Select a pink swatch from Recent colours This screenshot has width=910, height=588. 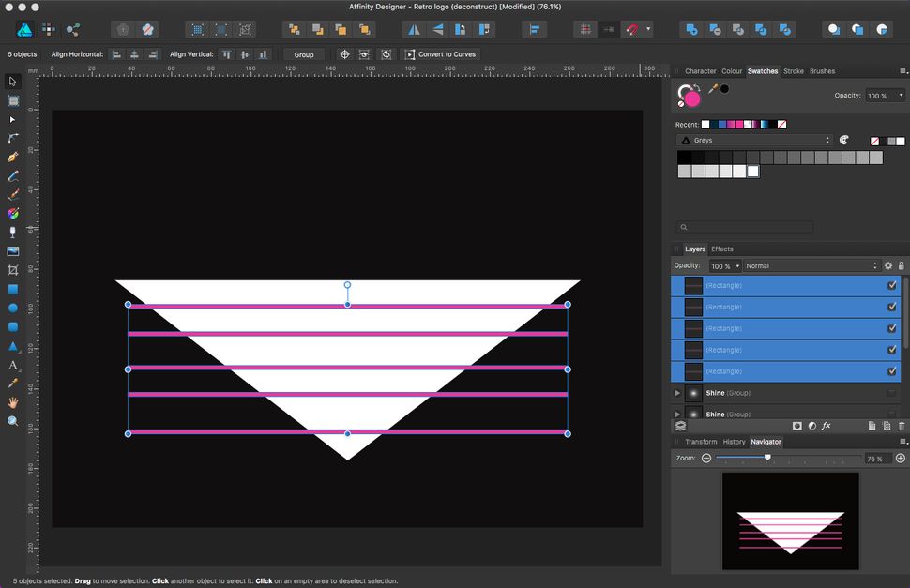736,124
